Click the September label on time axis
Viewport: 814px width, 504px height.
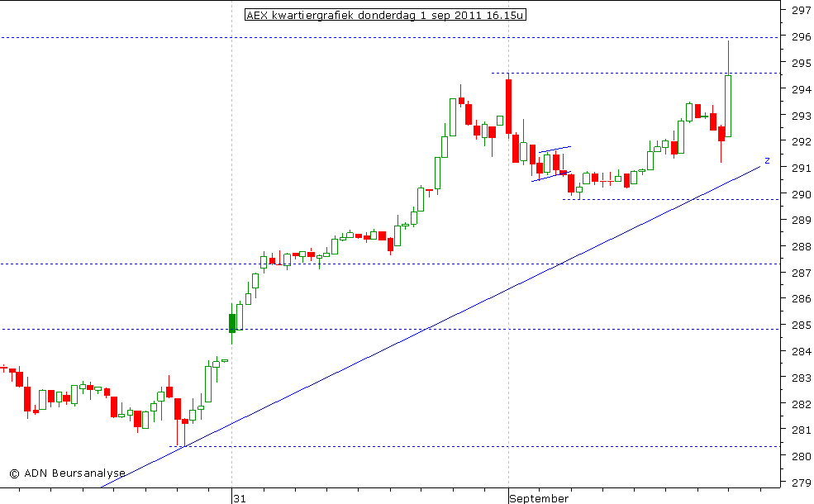click(539, 498)
